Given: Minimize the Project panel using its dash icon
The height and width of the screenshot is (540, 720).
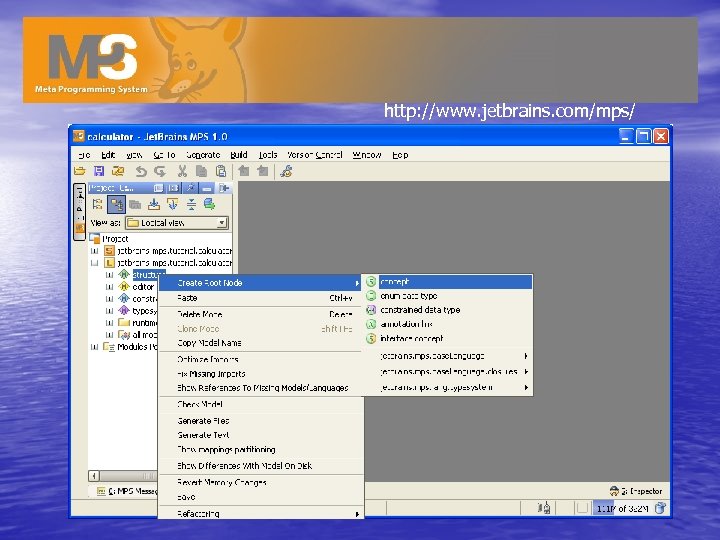Looking at the screenshot, I should click(207, 188).
